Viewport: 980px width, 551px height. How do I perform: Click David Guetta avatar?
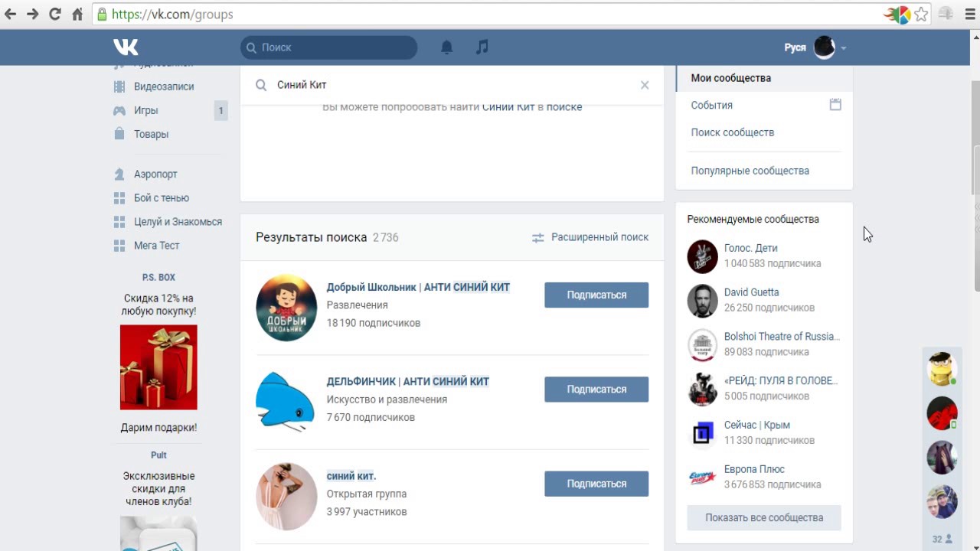702,301
